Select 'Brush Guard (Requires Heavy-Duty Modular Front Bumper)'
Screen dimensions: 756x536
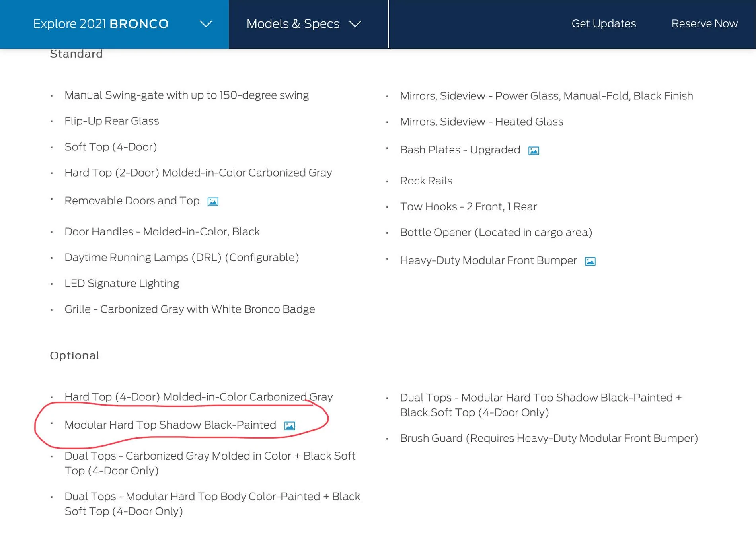click(549, 439)
